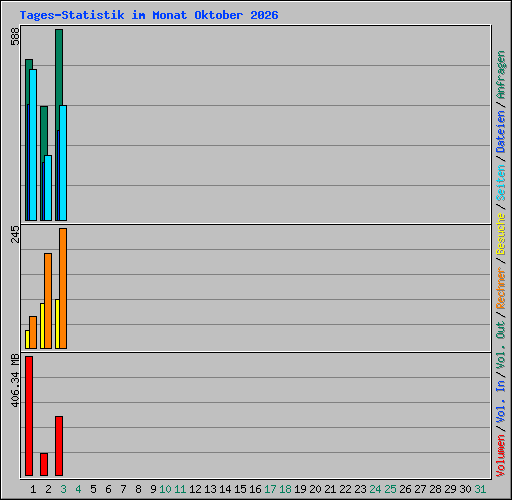Click the '245' axis maximum label

[15, 234]
